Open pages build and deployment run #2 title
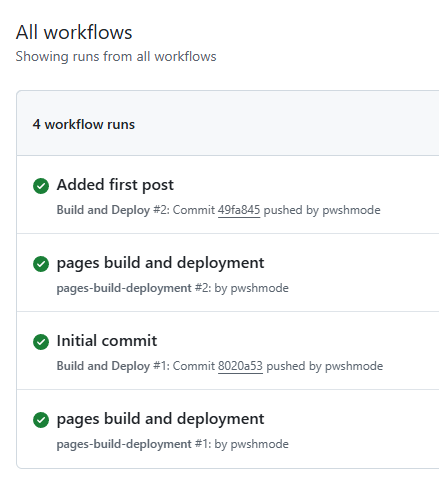 [160, 263]
